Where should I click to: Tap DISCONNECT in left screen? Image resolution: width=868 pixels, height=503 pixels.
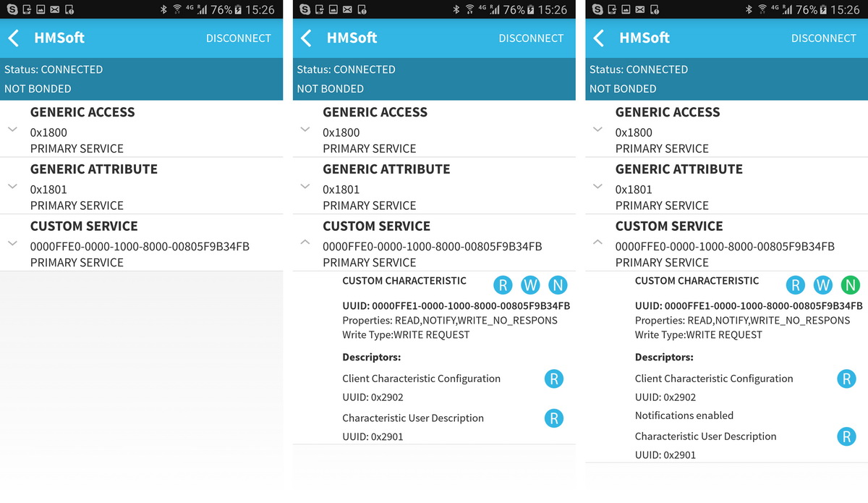(239, 38)
